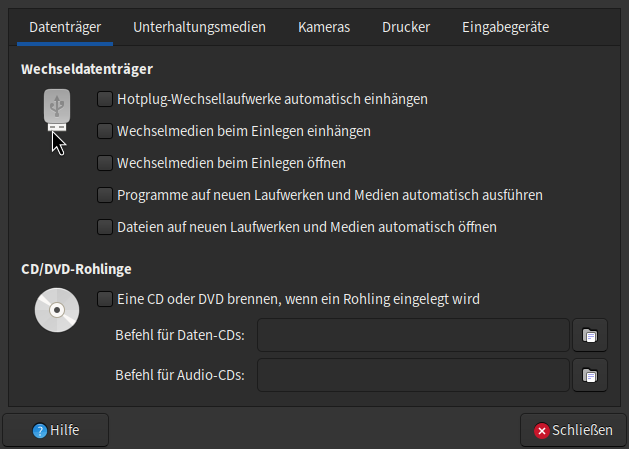Enable Programme auf neuen Laufwerken automatisch ausführen
This screenshot has height=449, width=629.
[x=105, y=195]
